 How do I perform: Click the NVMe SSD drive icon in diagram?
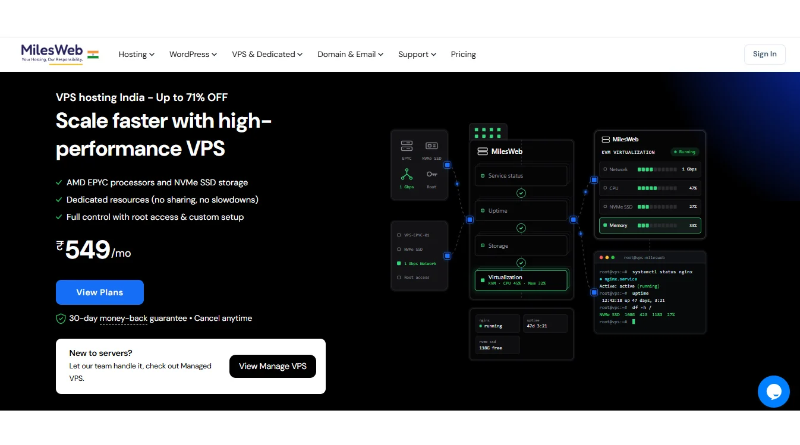[x=432, y=146]
